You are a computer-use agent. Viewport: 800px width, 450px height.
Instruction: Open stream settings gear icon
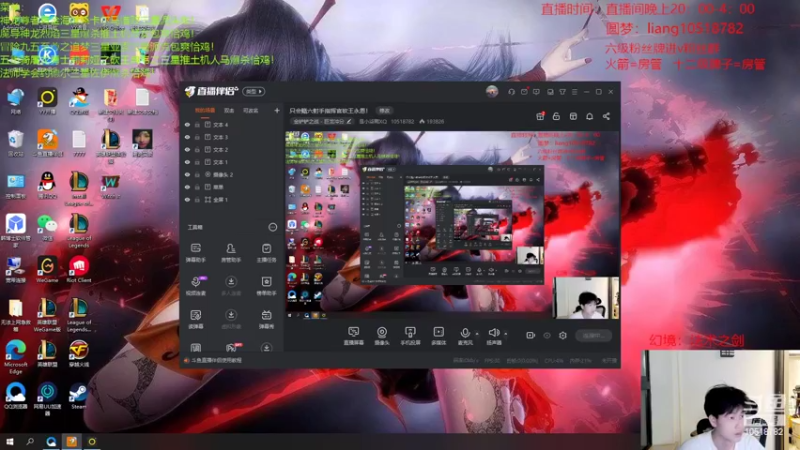563,335
